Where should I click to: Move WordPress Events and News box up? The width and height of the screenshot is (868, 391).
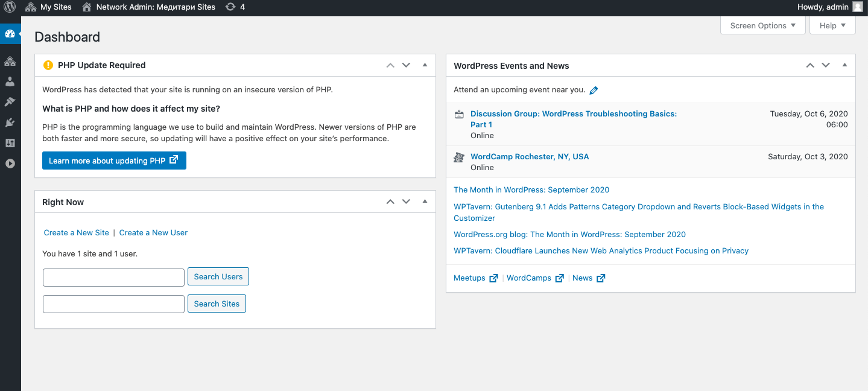[x=810, y=65]
